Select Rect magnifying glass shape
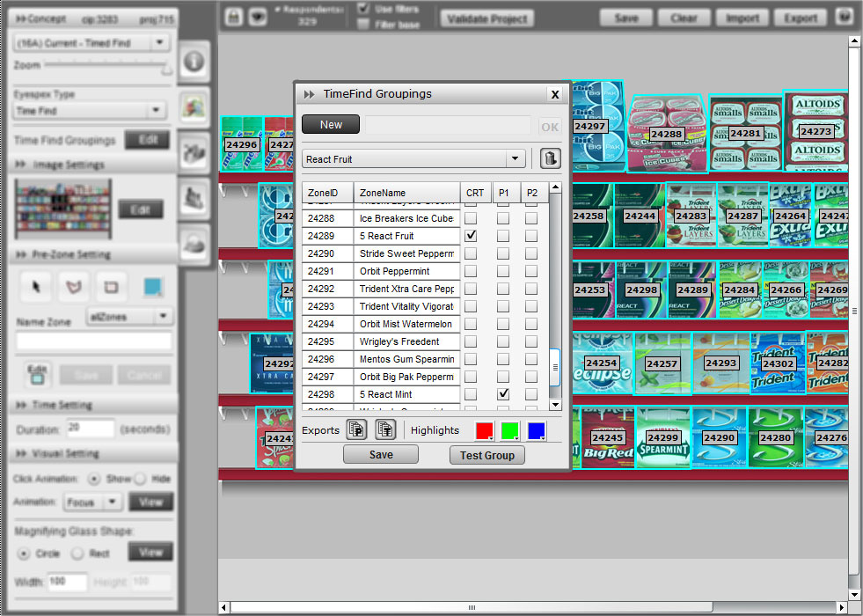 (77, 553)
